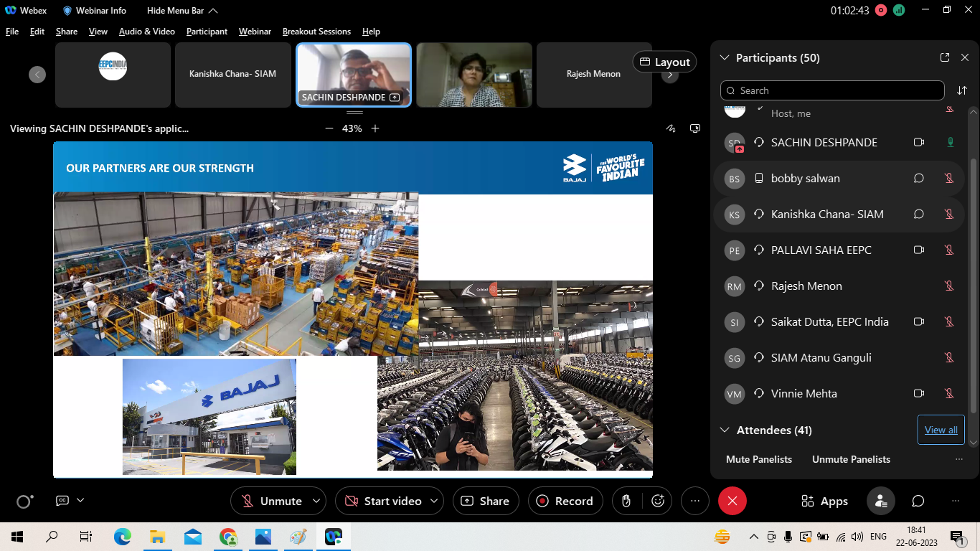This screenshot has height=551, width=980.
Task: Click Vinnie Mehta's camera icon
Action: 918,393
